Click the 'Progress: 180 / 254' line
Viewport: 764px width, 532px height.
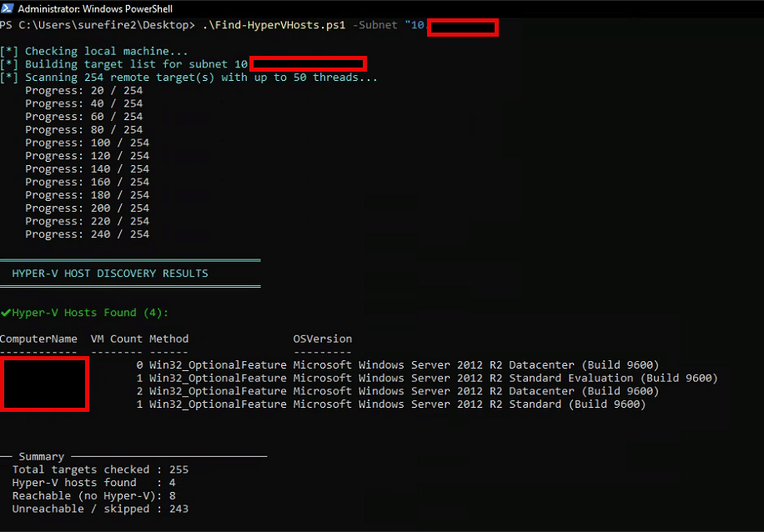(88, 195)
